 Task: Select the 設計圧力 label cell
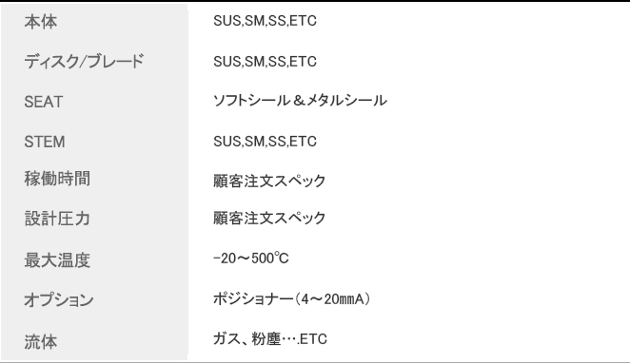[x=57, y=219]
